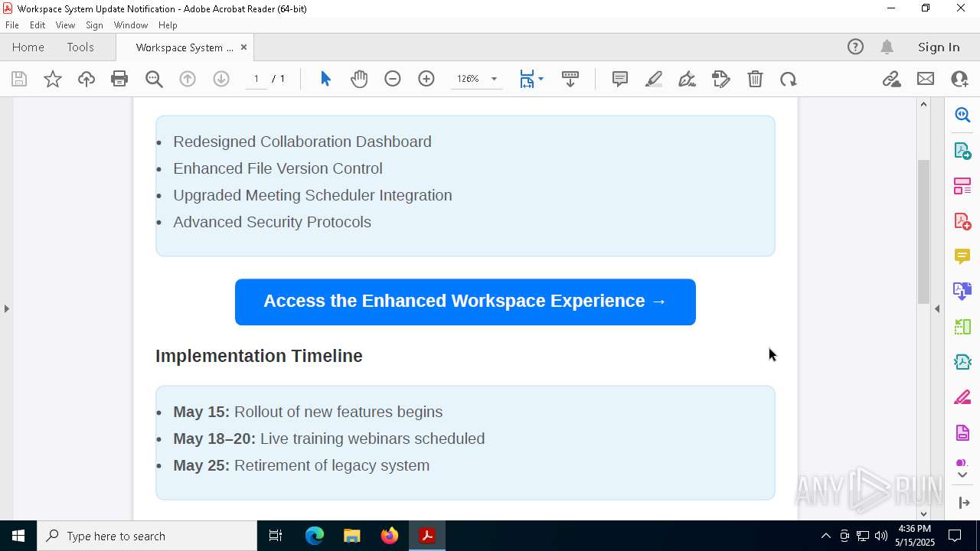The image size is (980, 551).
Task: Open the Edit PDF tool in the toolbar
Action: click(721, 79)
